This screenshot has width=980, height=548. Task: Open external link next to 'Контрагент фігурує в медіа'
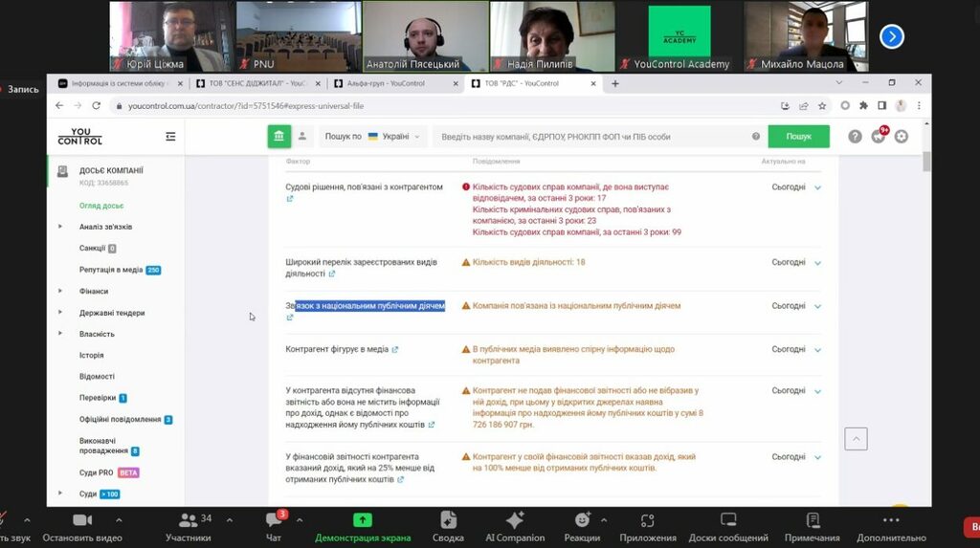coord(395,350)
